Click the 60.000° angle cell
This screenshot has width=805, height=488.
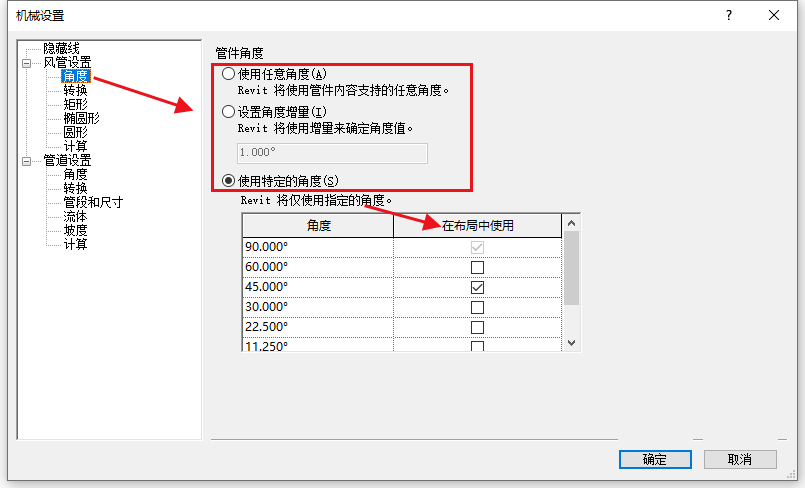[x=318, y=267]
